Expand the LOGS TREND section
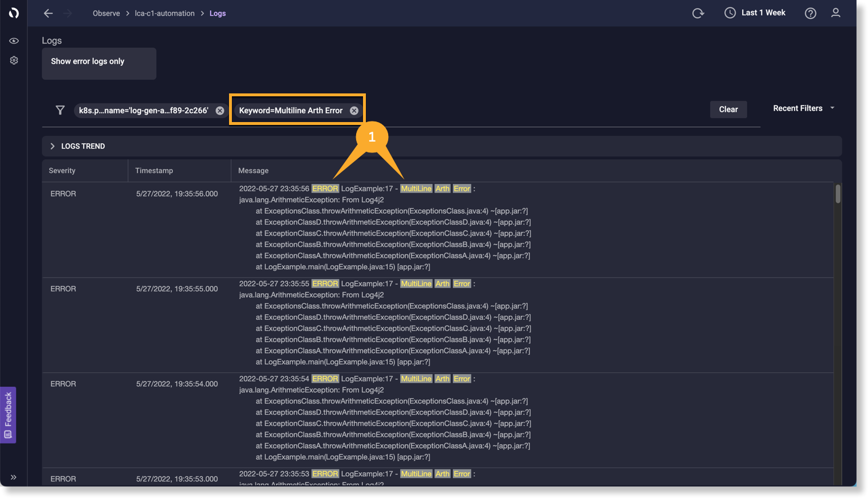Screen dimensions: 868x498 53,146
